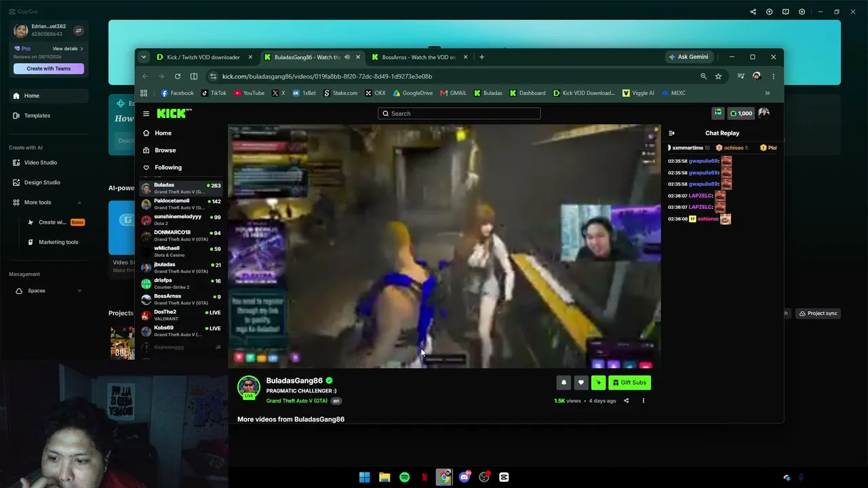Reload the Chrome page

(x=178, y=77)
